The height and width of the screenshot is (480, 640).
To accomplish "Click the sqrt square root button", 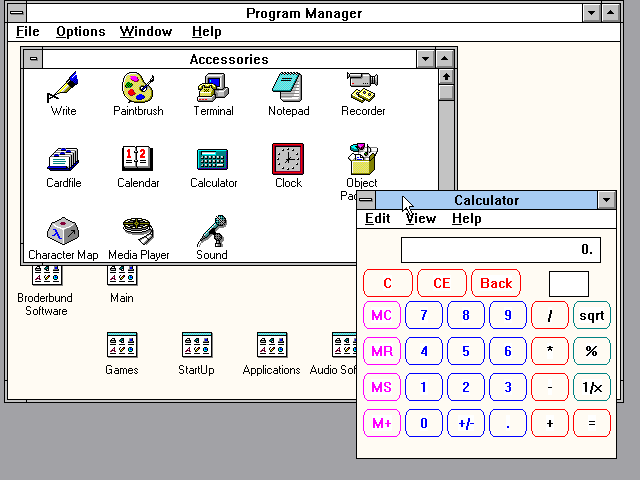I will click(592, 315).
